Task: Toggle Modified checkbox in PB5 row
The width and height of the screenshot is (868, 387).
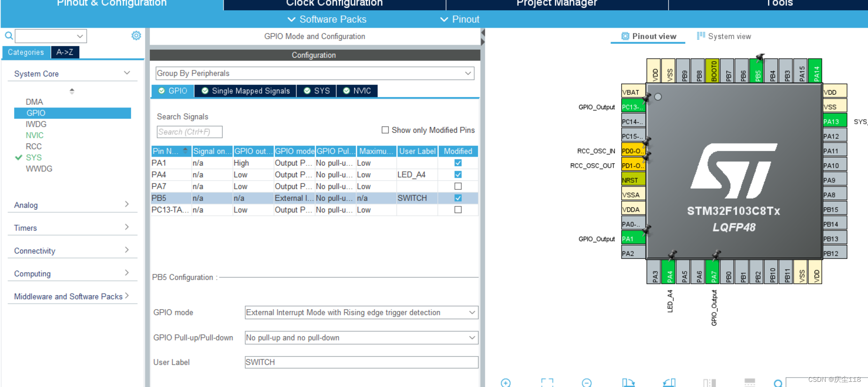Action: (x=458, y=198)
